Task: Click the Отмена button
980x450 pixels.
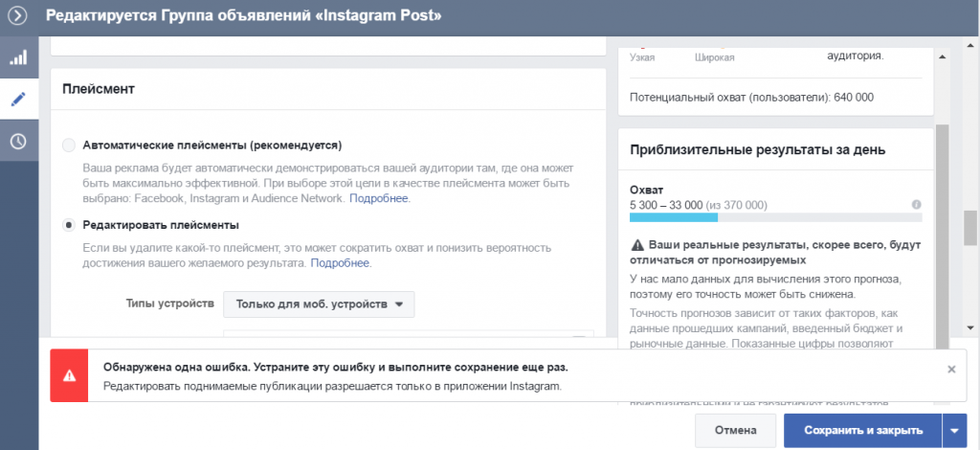Action: coord(736,430)
